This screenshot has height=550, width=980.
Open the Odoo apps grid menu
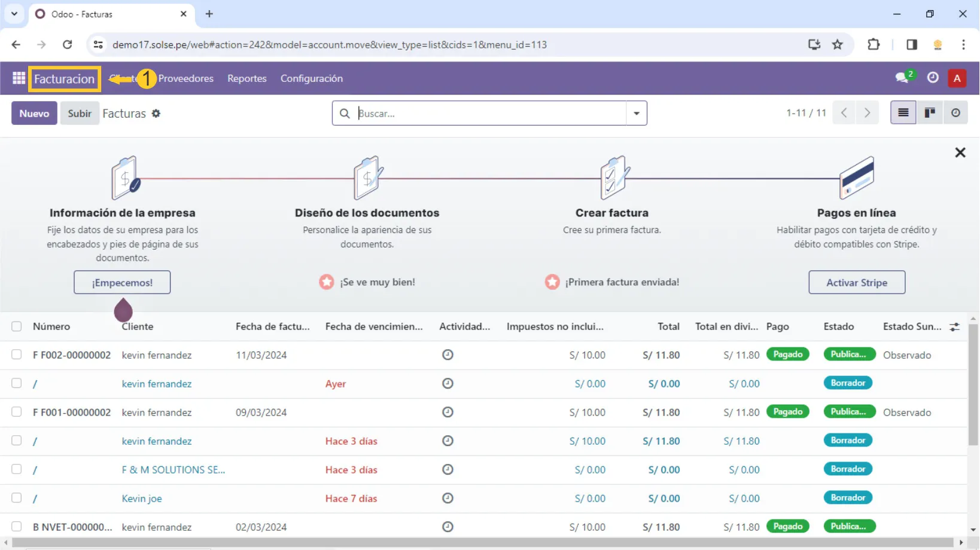coord(19,78)
